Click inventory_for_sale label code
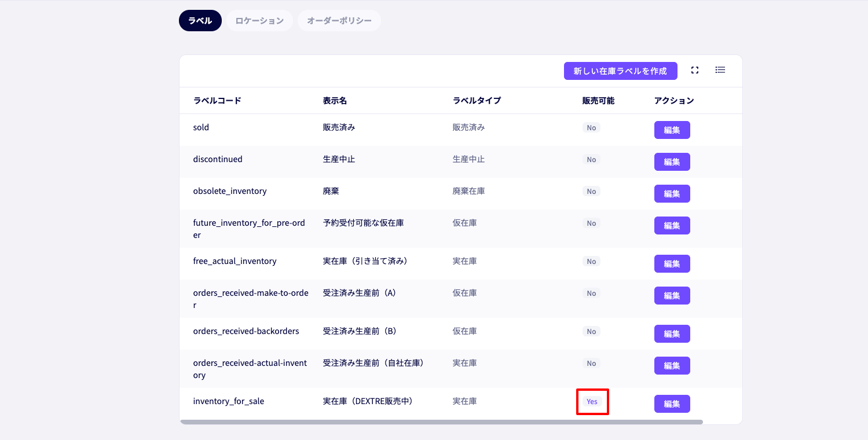 [229, 401]
